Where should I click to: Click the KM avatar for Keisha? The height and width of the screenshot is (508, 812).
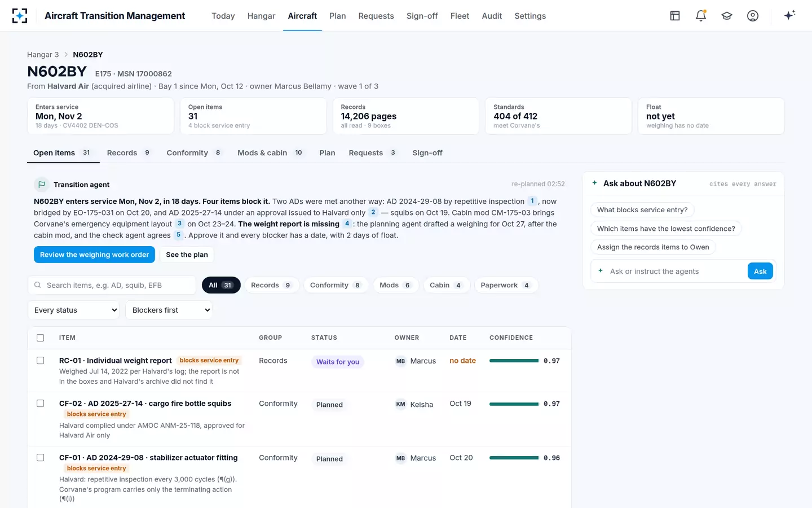tap(400, 404)
